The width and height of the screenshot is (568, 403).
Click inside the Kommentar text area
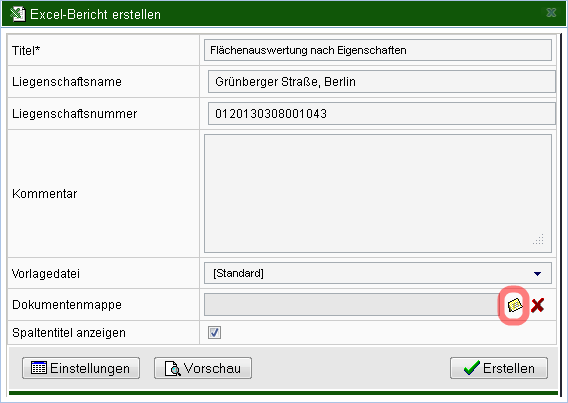tap(378, 193)
